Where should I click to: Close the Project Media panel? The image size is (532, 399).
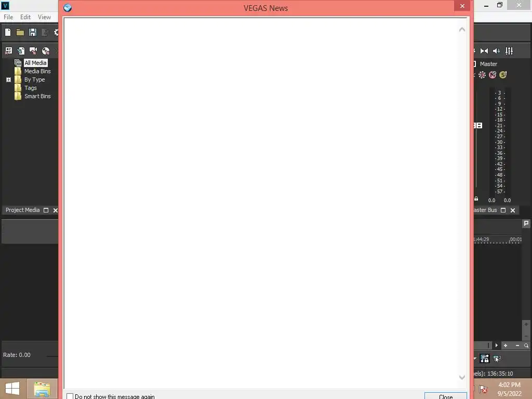(x=55, y=210)
